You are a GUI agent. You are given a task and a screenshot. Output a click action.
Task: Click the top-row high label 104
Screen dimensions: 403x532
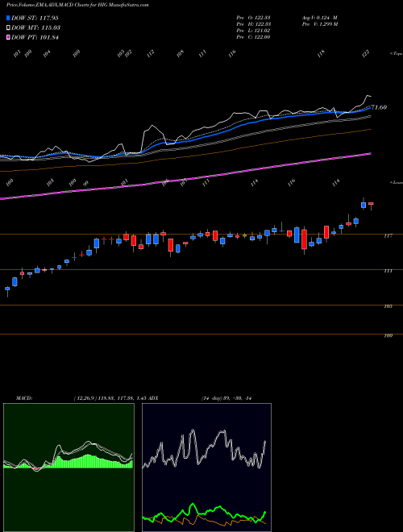[47, 54]
